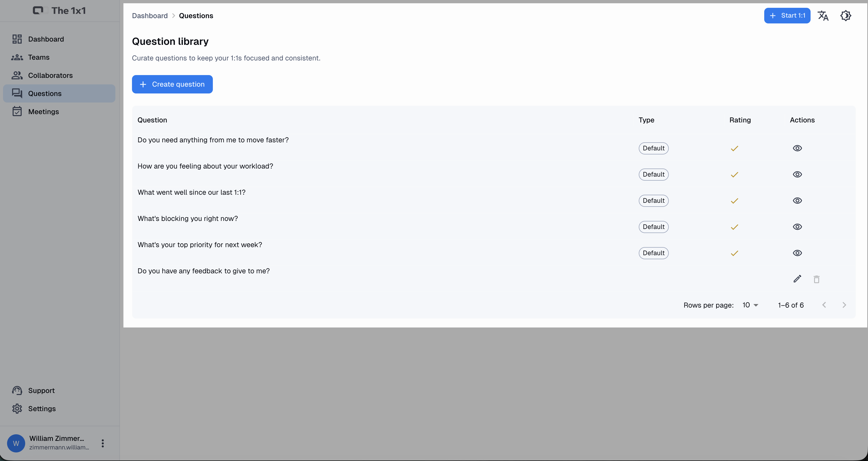Click the language translate icon

823,16
